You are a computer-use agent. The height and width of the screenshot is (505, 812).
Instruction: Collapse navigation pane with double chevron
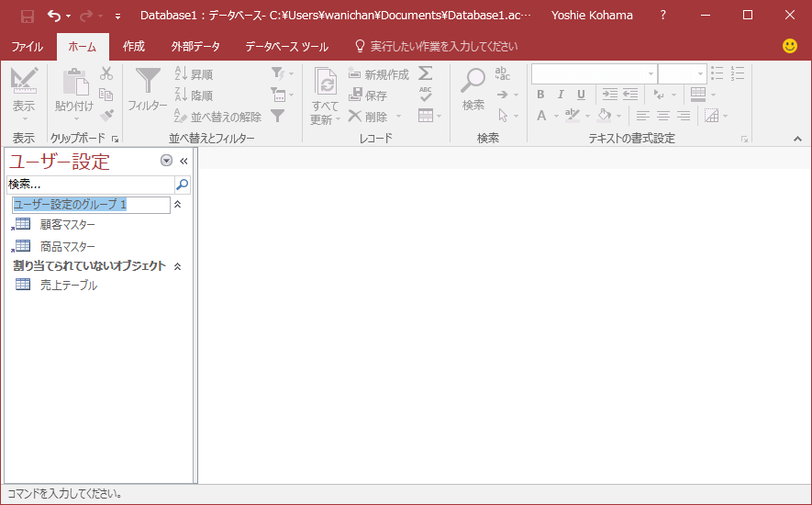pos(184,161)
